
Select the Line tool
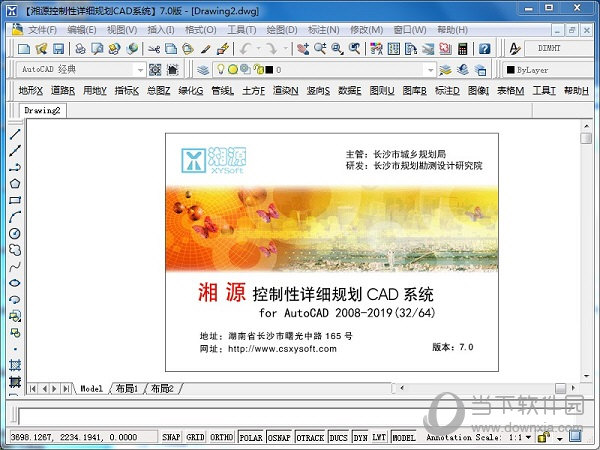pos(15,134)
